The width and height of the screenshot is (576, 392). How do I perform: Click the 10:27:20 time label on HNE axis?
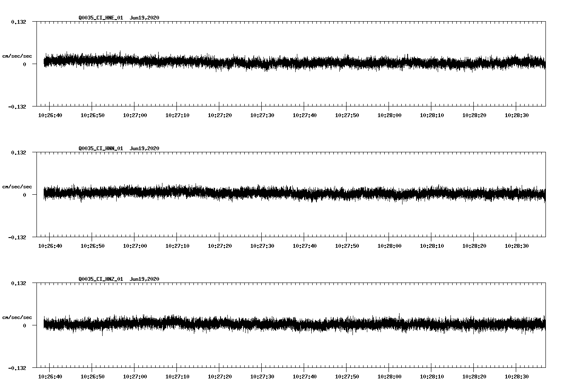pyautogui.click(x=220, y=115)
